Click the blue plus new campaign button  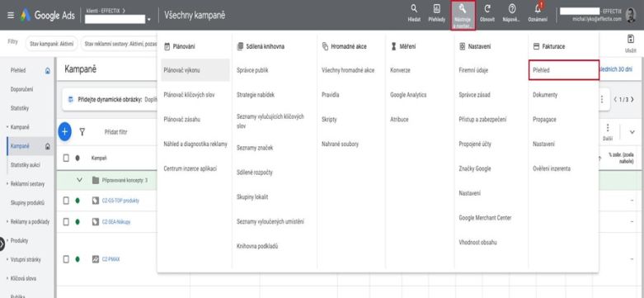pyautogui.click(x=64, y=131)
